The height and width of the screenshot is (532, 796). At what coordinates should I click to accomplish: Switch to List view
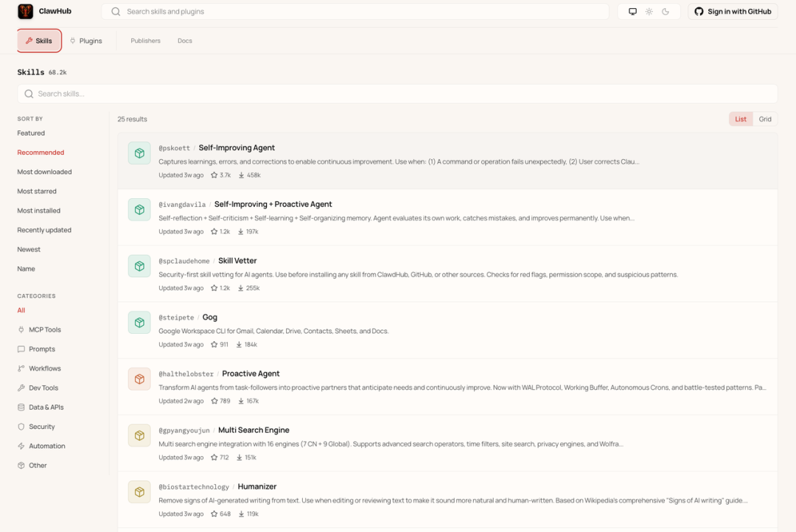(x=741, y=119)
